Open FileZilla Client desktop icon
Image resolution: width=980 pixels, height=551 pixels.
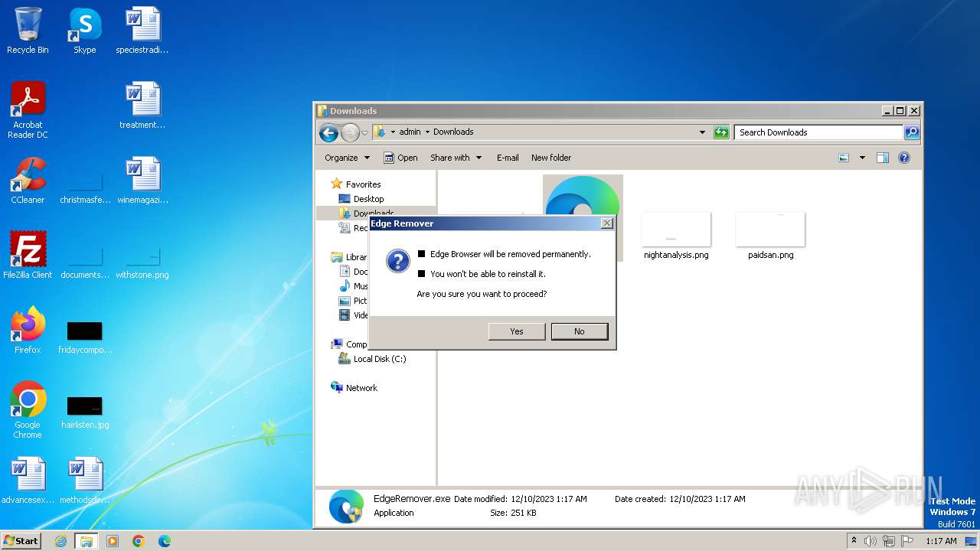tap(28, 256)
